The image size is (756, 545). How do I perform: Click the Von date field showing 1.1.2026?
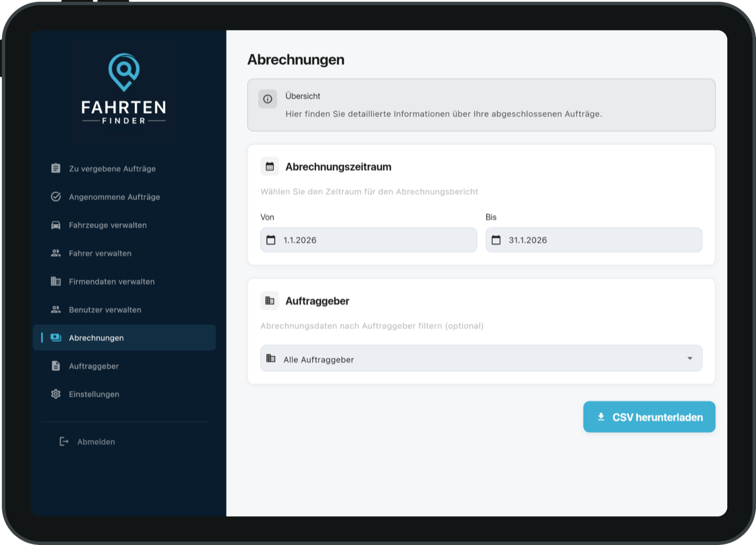[x=369, y=240]
